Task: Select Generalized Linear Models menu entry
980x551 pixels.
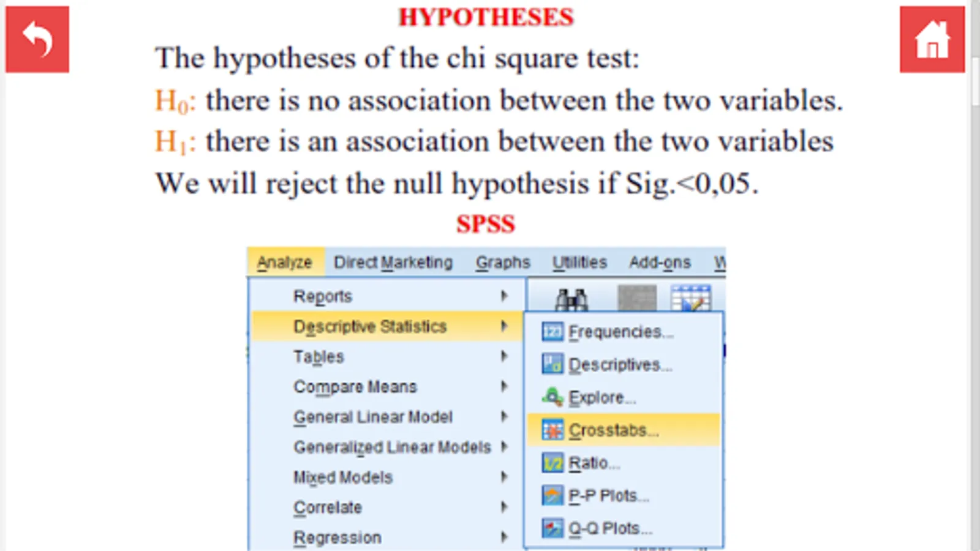Action: point(387,447)
